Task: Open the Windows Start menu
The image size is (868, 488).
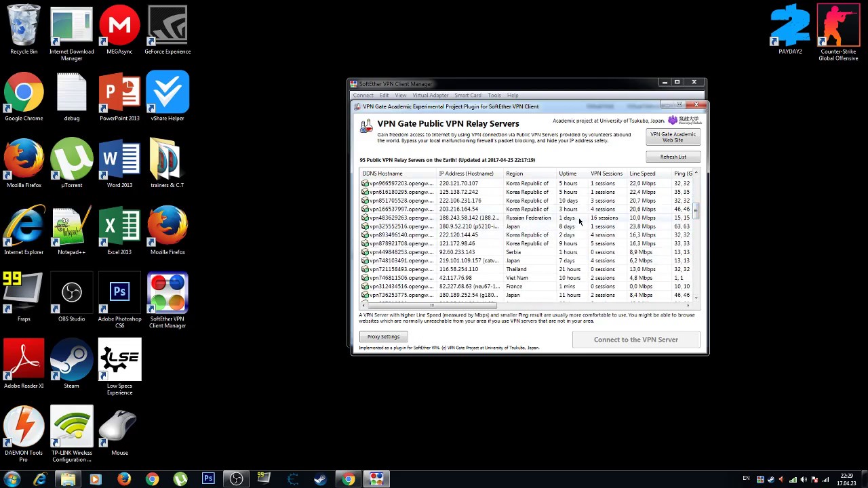Action: click(12, 479)
